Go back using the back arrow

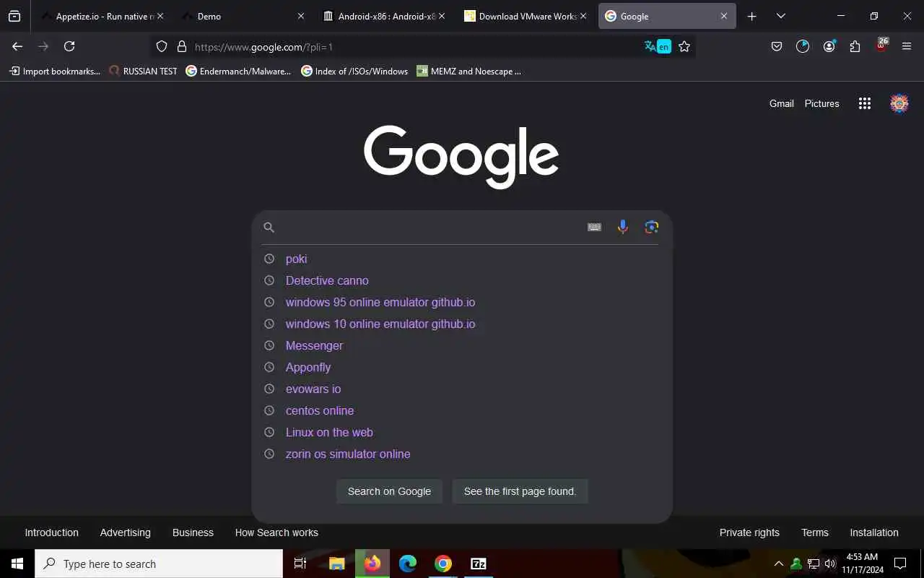coord(17,46)
